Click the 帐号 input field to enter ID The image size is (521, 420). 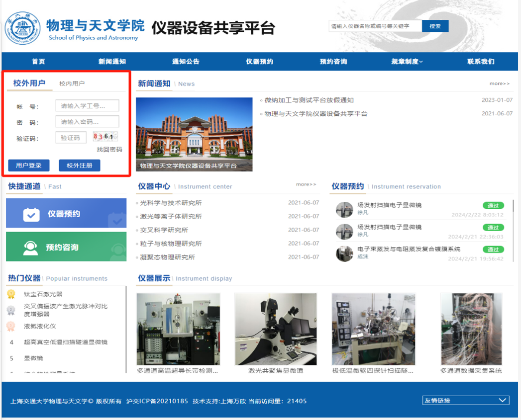[x=88, y=105]
